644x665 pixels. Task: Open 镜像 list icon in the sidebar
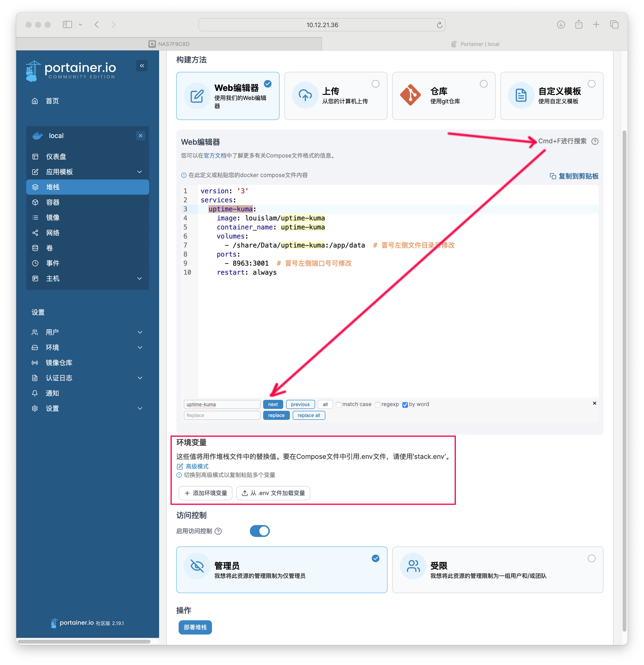(x=35, y=218)
